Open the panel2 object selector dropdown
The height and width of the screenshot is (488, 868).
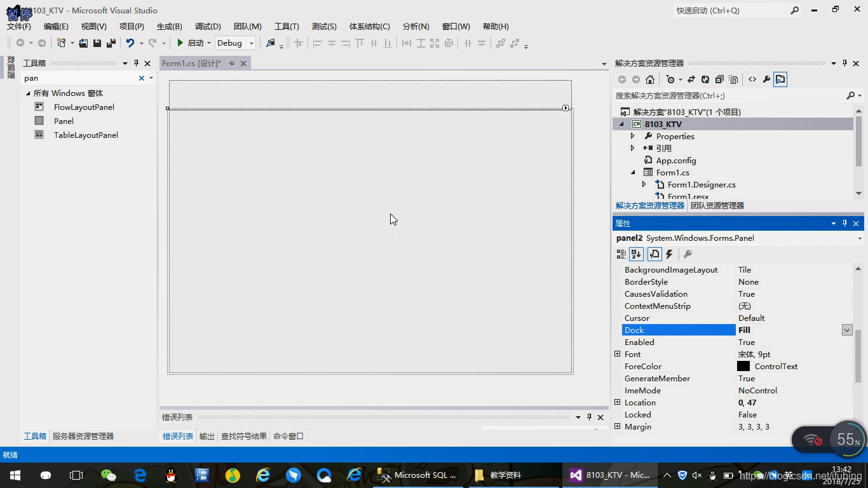(x=860, y=238)
